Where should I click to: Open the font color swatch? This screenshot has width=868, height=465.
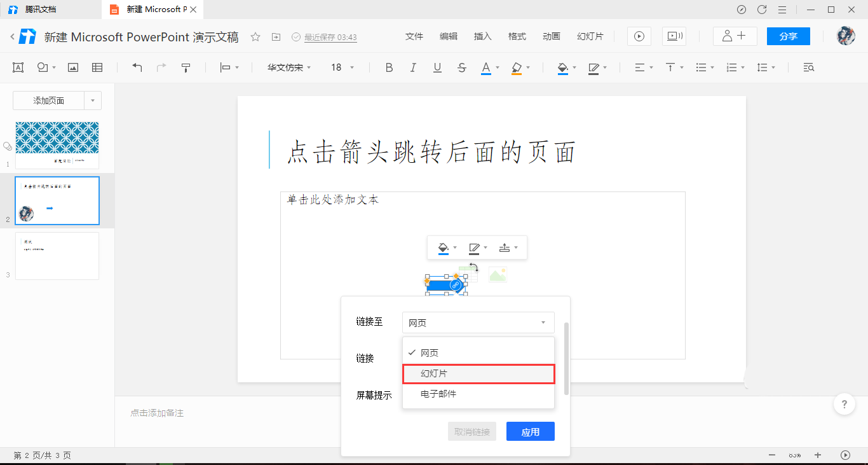(x=486, y=67)
